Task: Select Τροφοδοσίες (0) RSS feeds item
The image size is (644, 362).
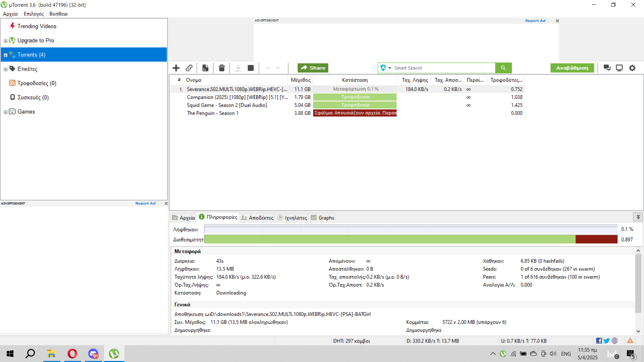Action: pos(37,83)
